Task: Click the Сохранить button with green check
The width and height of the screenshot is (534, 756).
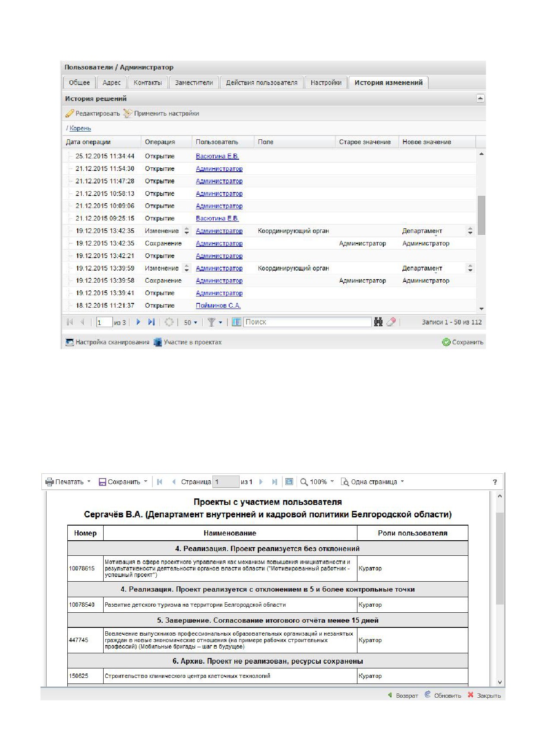Action: pos(463,342)
